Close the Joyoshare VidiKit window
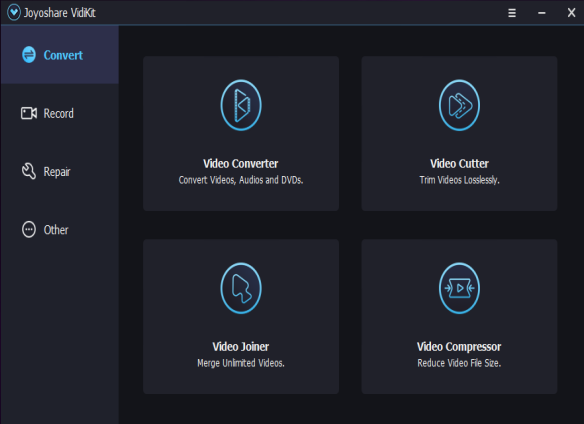 coord(571,13)
